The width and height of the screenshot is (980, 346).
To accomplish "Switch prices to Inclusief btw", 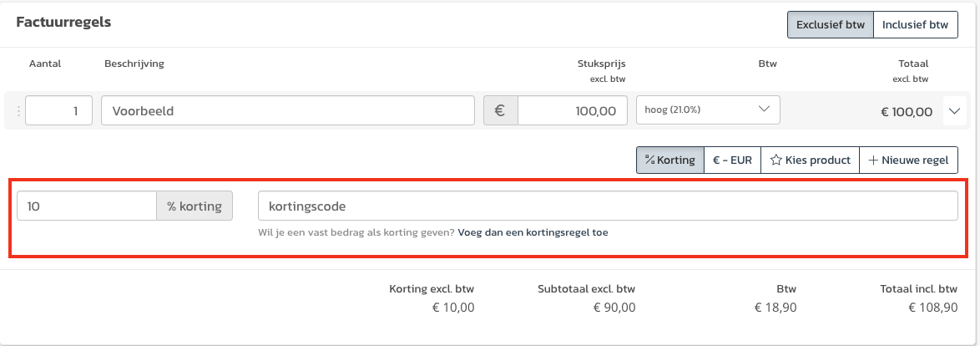I will tap(915, 25).
